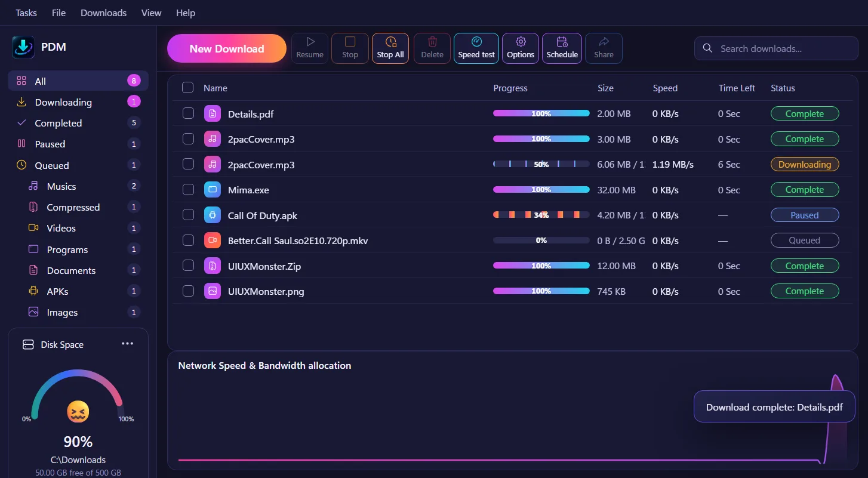Check the UIUXMonster.Zip row checkbox
The image size is (868, 478).
[x=188, y=266]
